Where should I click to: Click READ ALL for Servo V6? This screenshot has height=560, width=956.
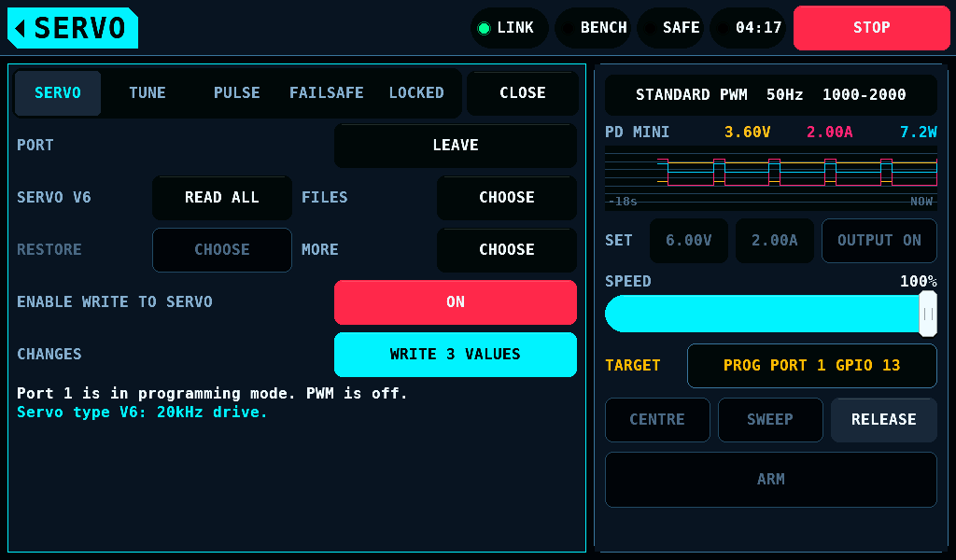pyautogui.click(x=222, y=198)
